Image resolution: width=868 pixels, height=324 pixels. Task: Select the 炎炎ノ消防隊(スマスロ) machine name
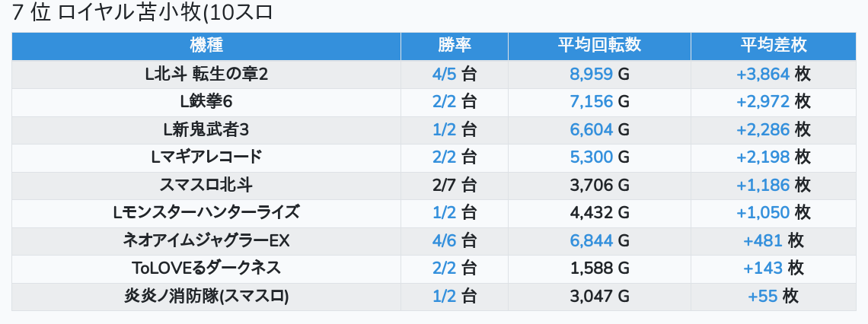(x=206, y=297)
